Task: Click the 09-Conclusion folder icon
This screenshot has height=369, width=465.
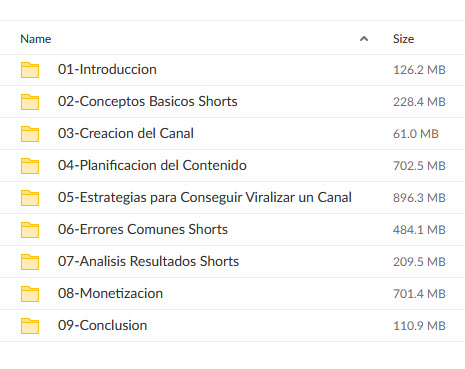Action: [30, 326]
